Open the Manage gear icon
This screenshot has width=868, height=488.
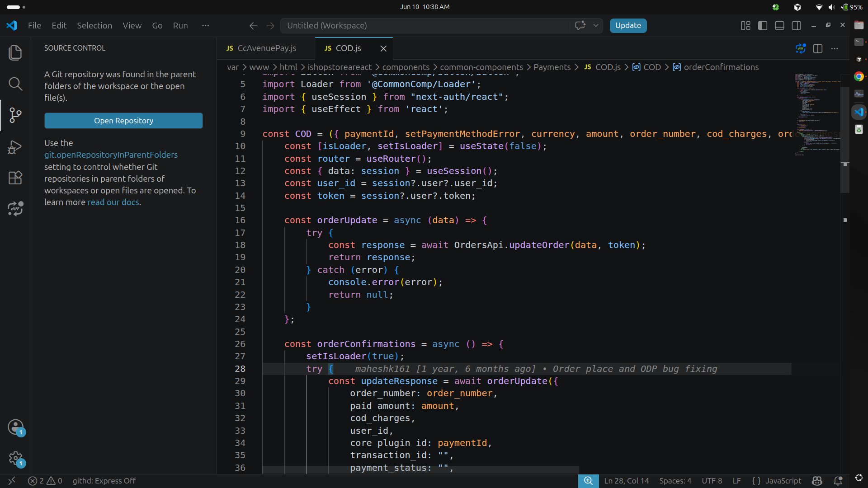pos(15,459)
